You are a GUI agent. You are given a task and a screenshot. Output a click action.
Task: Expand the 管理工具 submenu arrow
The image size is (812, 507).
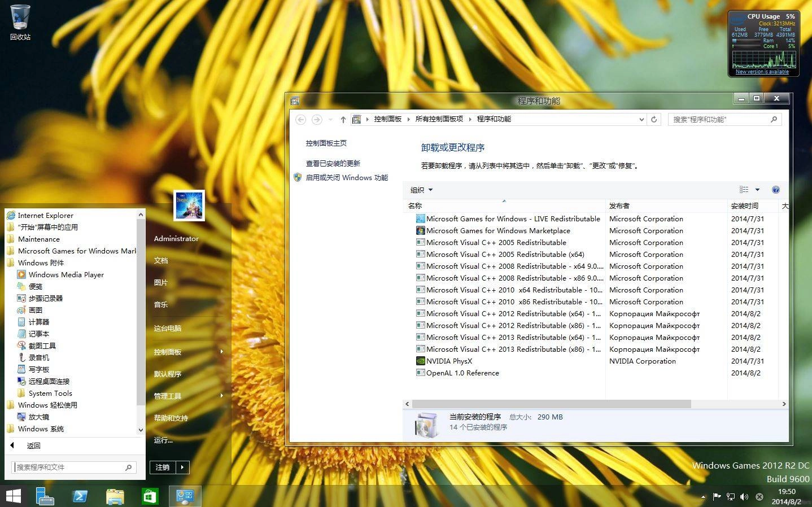[221, 395]
